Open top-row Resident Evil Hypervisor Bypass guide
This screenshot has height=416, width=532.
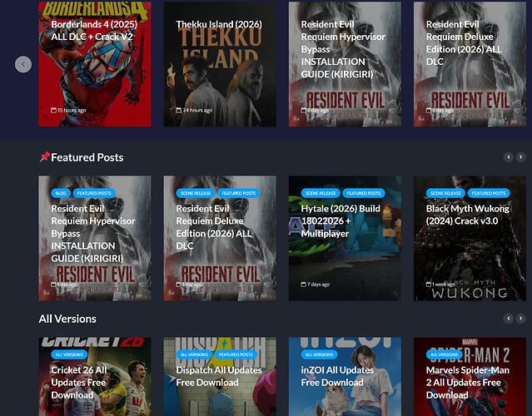coord(343,49)
